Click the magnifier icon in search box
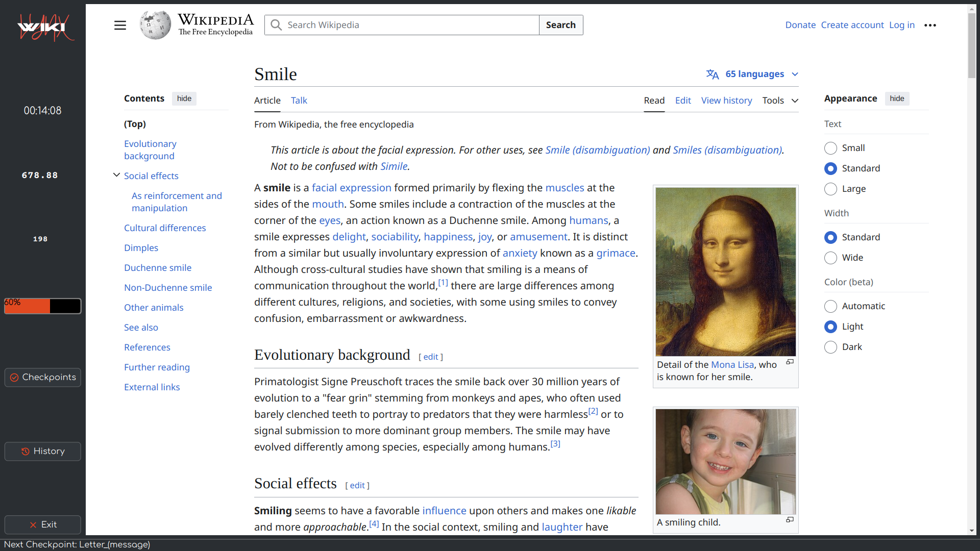This screenshot has width=980, height=551. tap(276, 25)
